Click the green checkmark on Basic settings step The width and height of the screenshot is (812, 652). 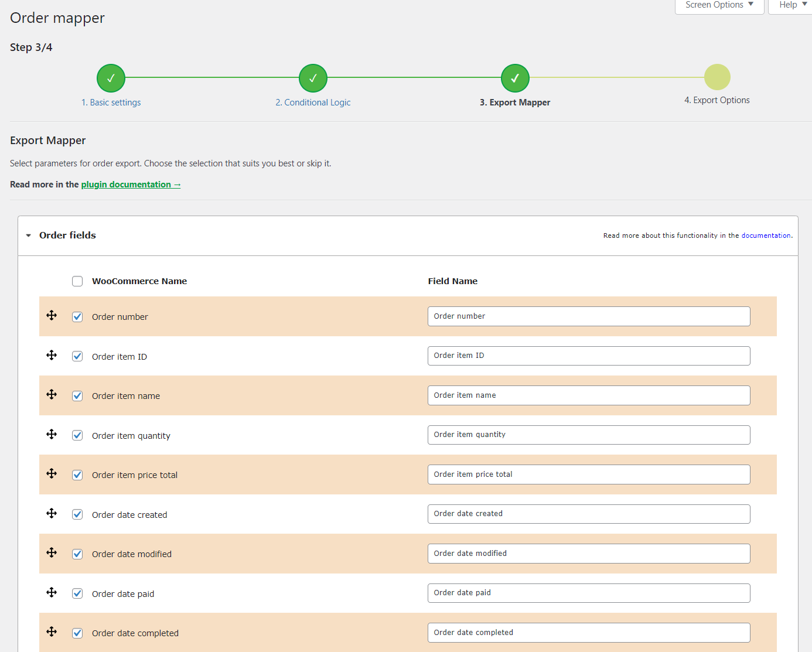(111, 77)
